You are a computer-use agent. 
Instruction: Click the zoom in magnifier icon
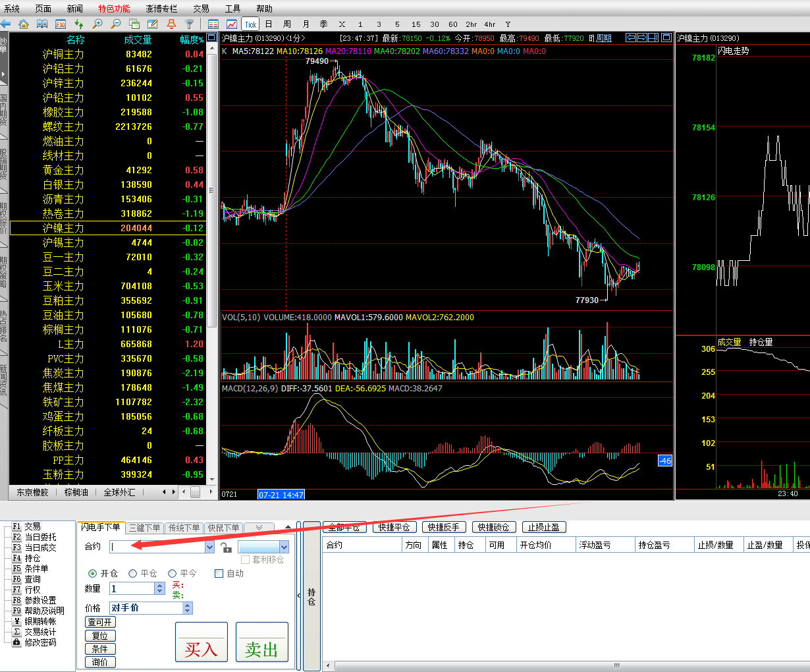(97, 24)
